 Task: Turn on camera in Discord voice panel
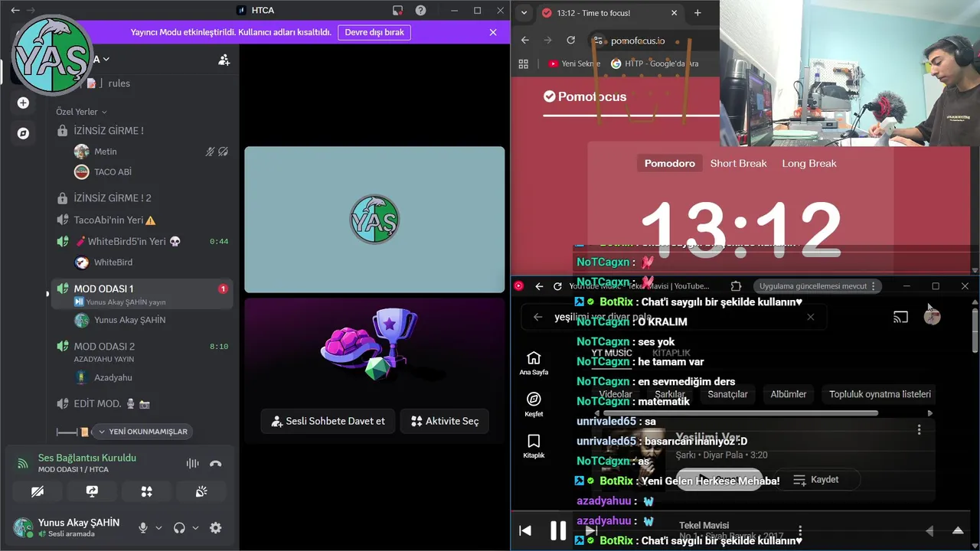tap(37, 492)
